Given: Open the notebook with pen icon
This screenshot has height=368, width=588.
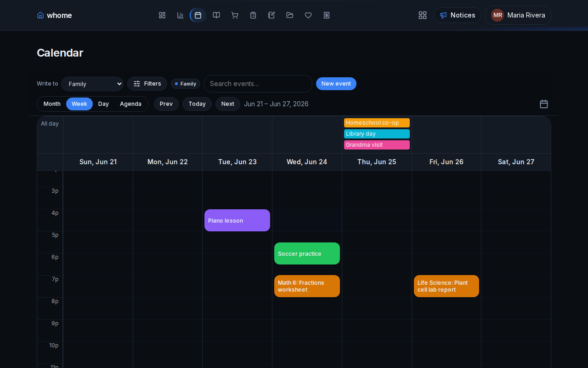Looking at the screenshot, I should click(271, 15).
